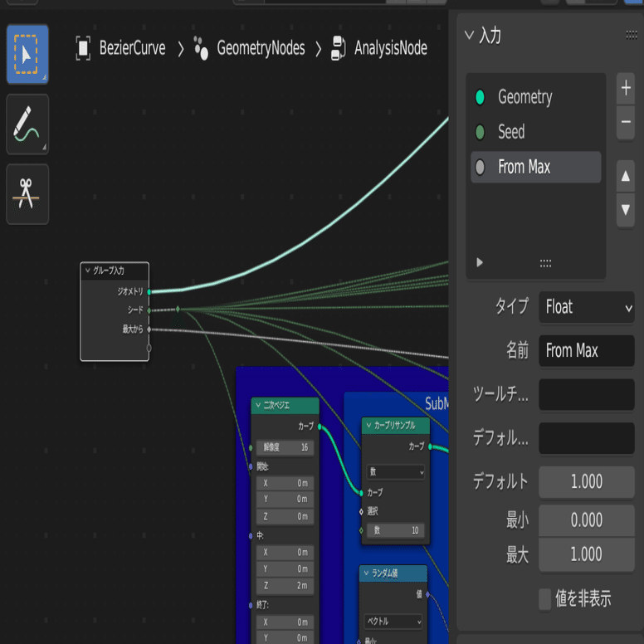Screen dimensions: 644x644
Task: Click the 終了 X 0 m field
Action: click(x=285, y=622)
